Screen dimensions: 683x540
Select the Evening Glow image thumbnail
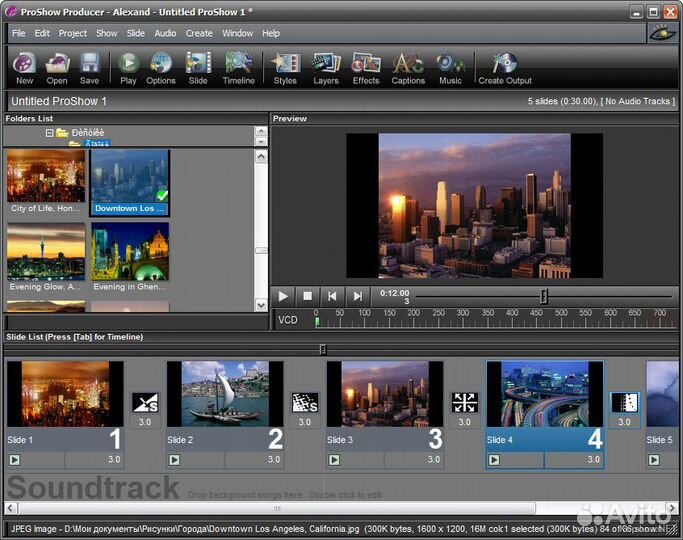(x=46, y=252)
